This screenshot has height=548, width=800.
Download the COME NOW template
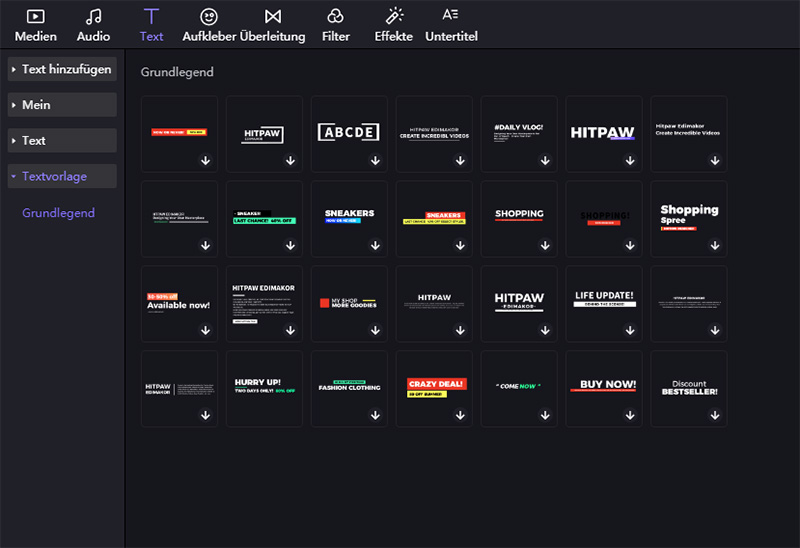tap(545, 415)
